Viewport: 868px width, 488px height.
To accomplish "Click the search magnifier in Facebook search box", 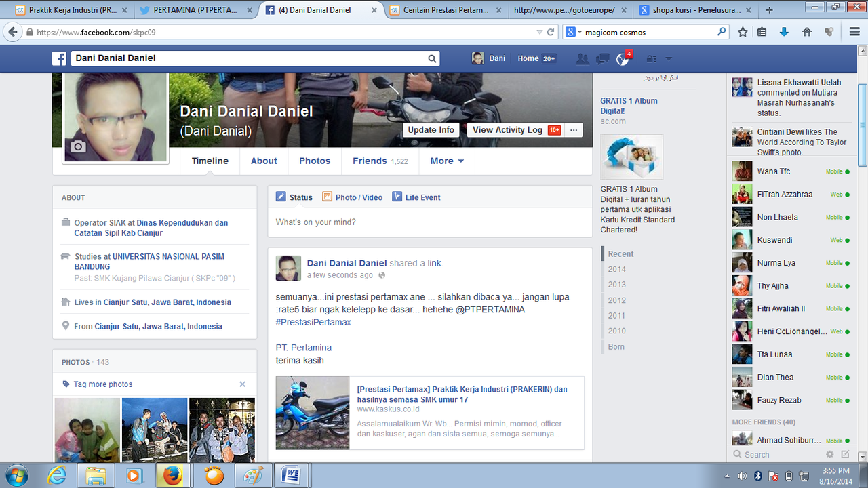I will click(x=432, y=59).
